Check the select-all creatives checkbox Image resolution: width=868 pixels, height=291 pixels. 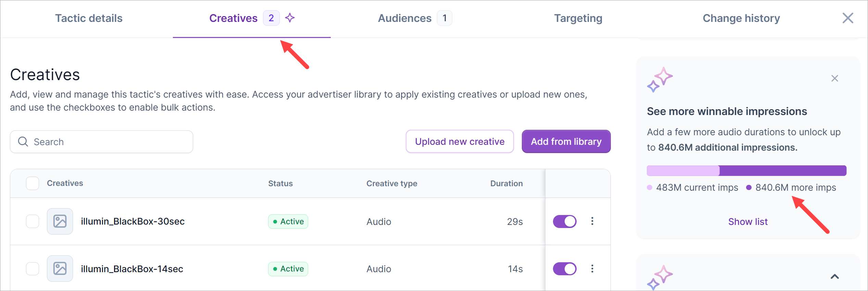[33, 184]
